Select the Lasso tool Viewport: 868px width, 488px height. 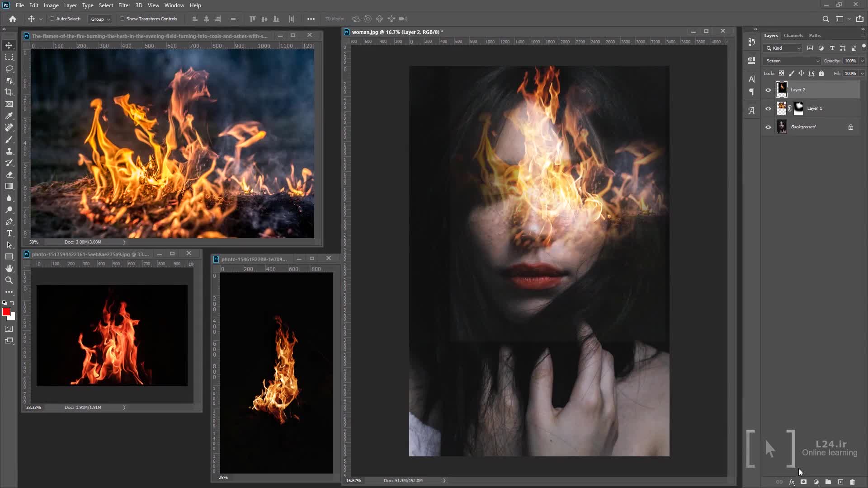point(9,69)
